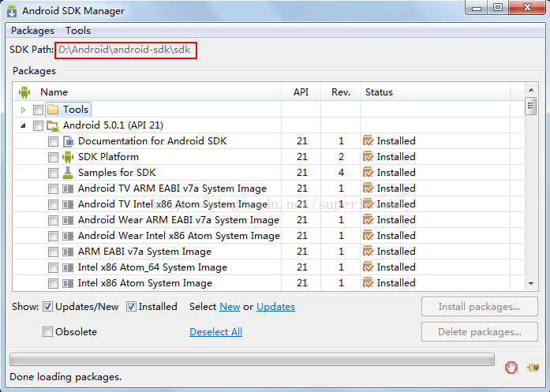550x392 pixels.
Task: Open the log window icon at bottom right
Action: tap(533, 368)
